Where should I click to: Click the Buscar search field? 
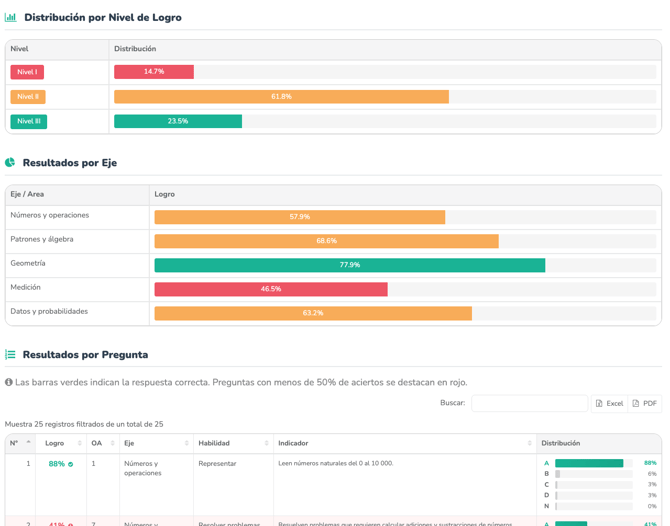(529, 404)
